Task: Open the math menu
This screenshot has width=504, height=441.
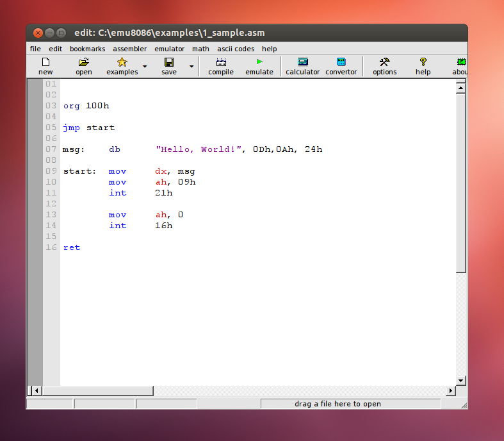Action: 200,49
